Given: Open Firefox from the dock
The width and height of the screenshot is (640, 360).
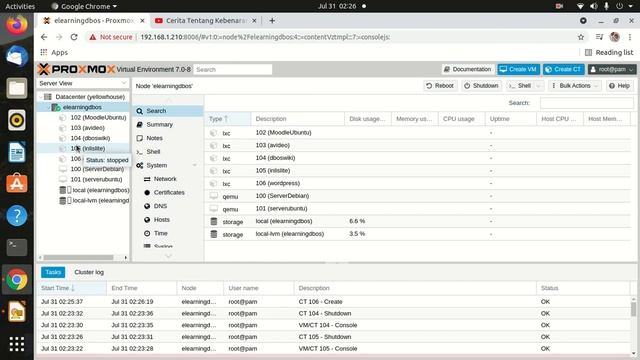Looking at the screenshot, I should tap(17, 24).
